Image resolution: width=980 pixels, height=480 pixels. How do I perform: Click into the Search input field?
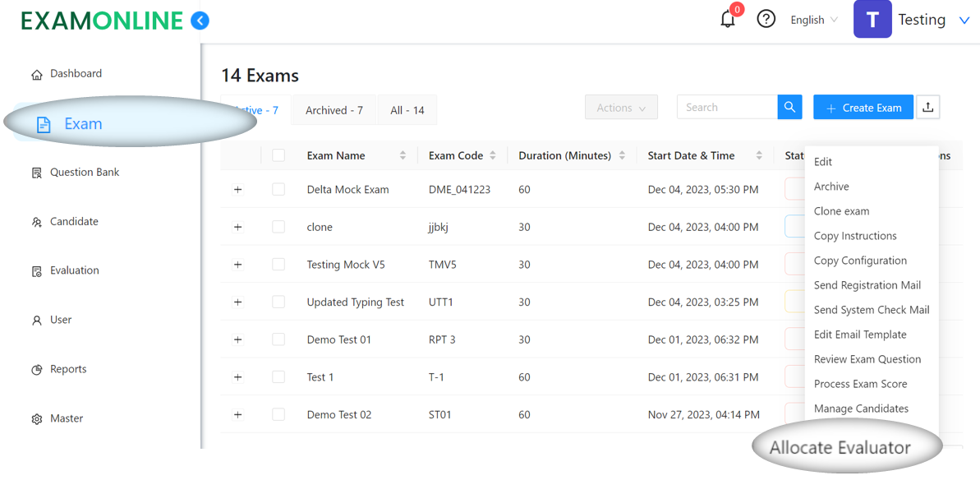[x=726, y=108]
